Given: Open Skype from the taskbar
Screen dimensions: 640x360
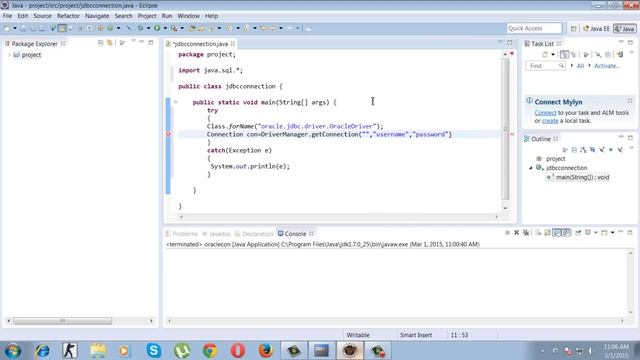Looking at the screenshot, I should (153, 351).
